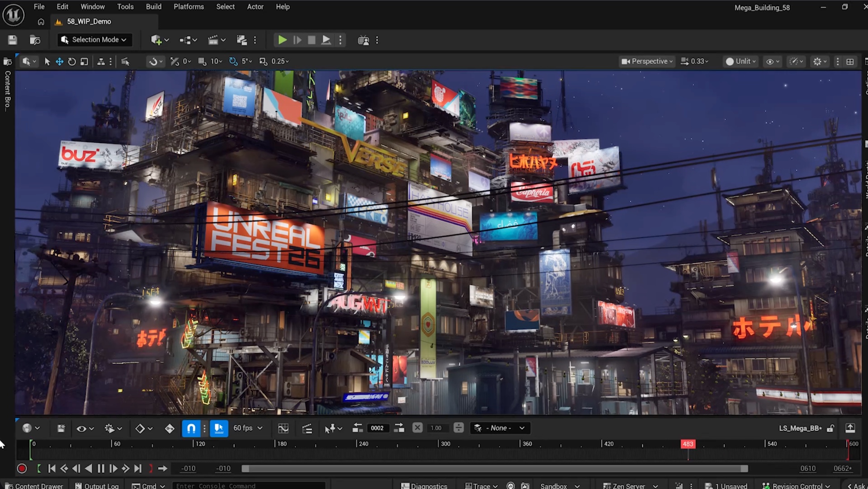Choose the Select objects arrow tool
The image size is (868, 489).
[x=47, y=61]
